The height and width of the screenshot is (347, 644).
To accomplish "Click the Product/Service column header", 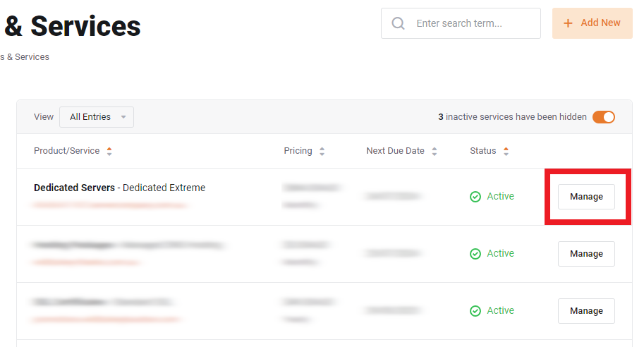I will point(67,151).
